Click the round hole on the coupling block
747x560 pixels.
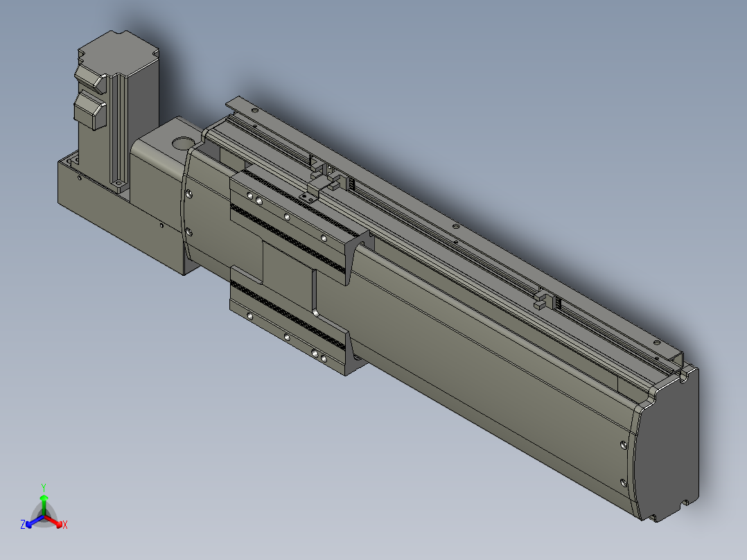(183, 143)
